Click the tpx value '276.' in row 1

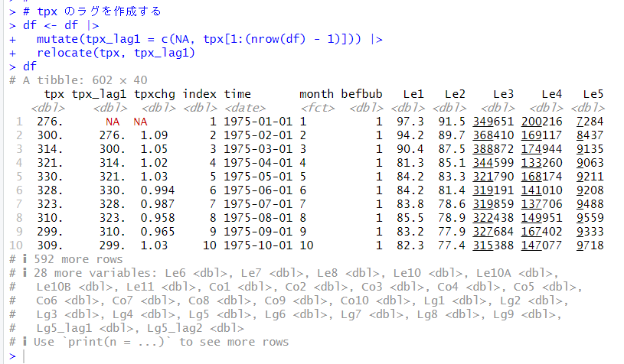click(50, 122)
